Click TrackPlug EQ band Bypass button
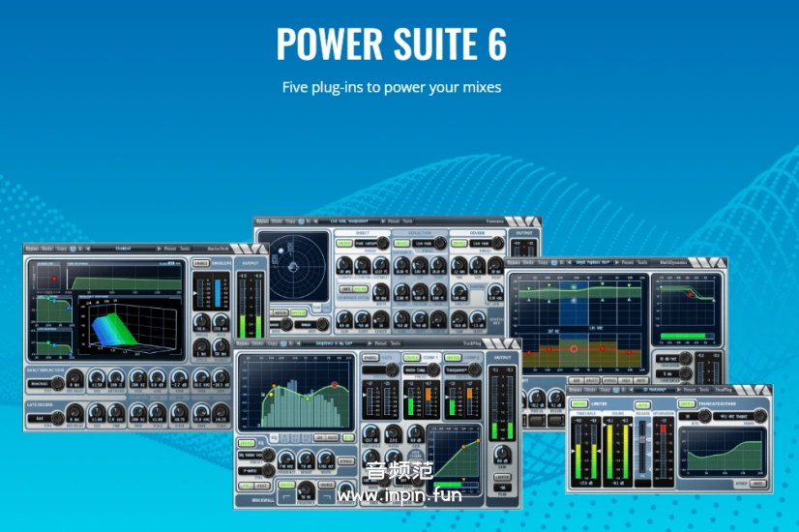The height and width of the screenshot is (532, 799). 346,460
